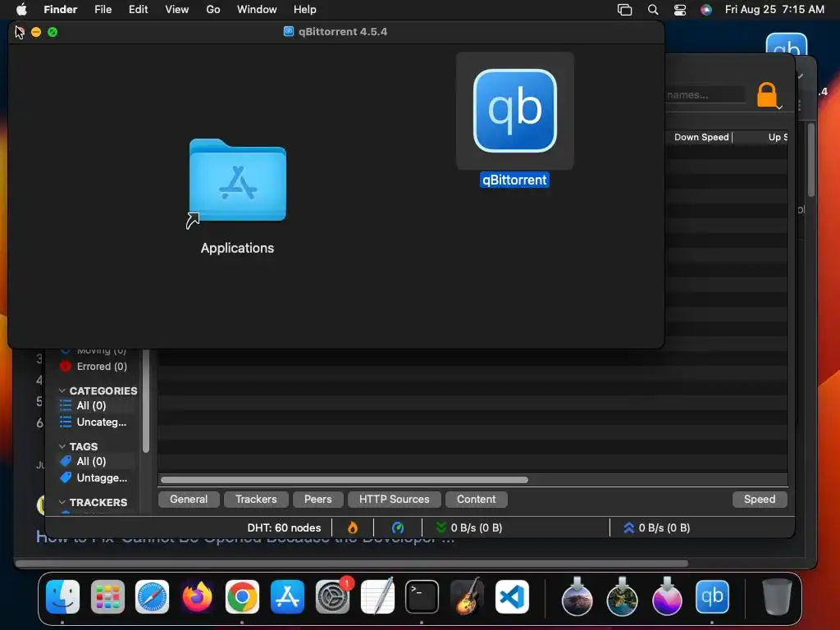Click upload speed 0 B/s status
Screen dimensions: 840x630
[657, 527]
